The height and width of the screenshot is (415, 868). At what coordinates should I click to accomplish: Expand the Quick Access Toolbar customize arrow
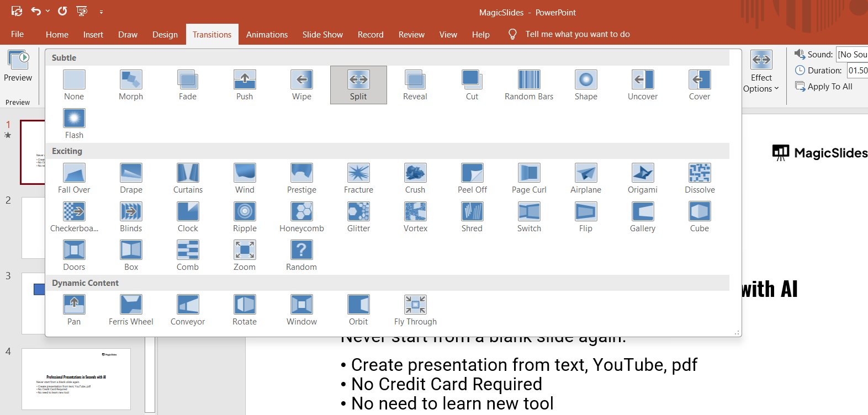(101, 12)
